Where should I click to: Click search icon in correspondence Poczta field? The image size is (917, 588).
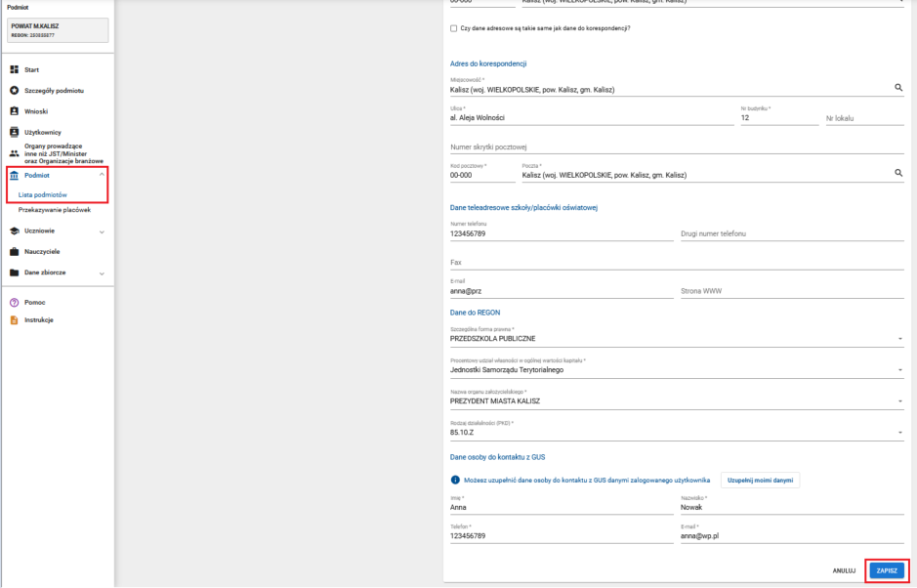pyautogui.click(x=898, y=174)
